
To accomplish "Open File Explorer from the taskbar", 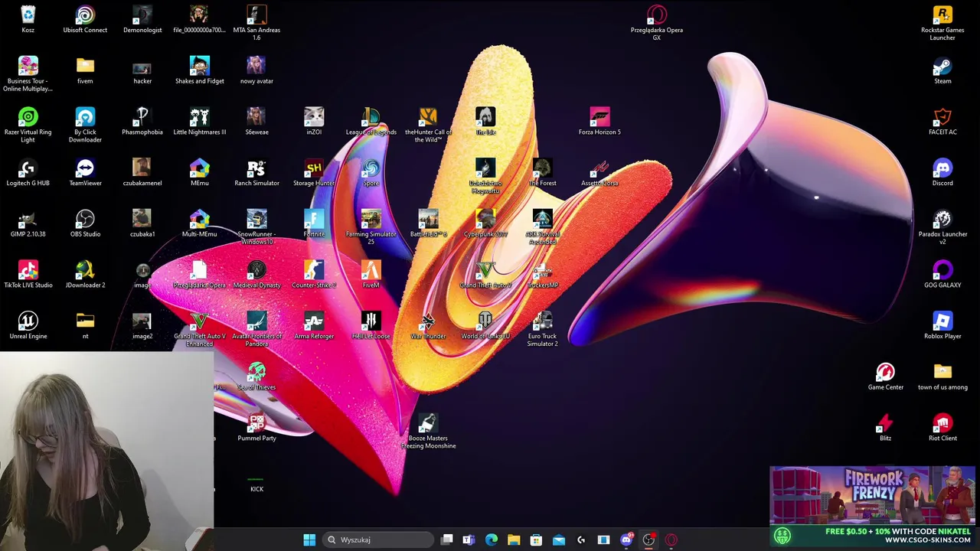I will click(514, 540).
